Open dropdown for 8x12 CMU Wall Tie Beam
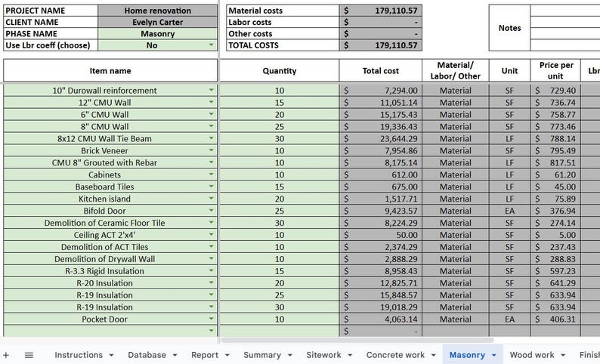 pyautogui.click(x=211, y=138)
